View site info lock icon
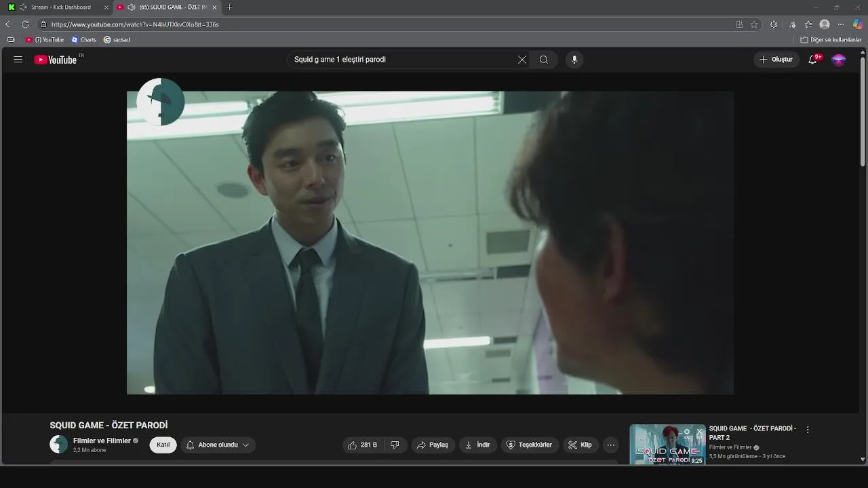868x488 pixels. tap(43, 24)
